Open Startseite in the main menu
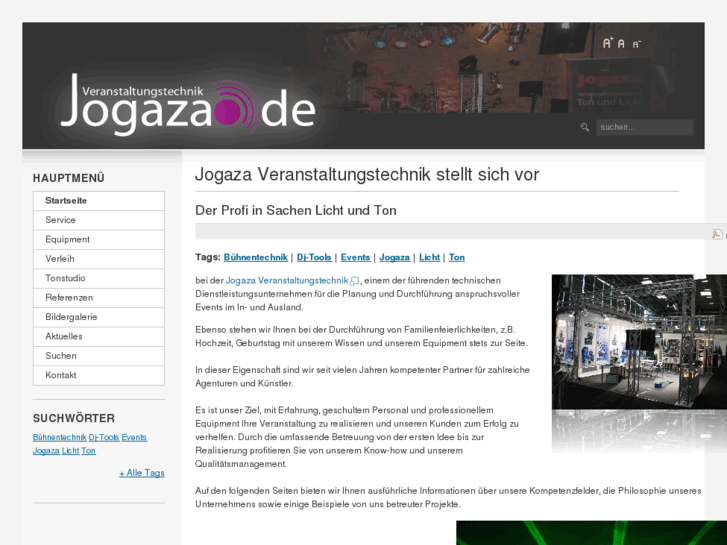 coord(99,201)
